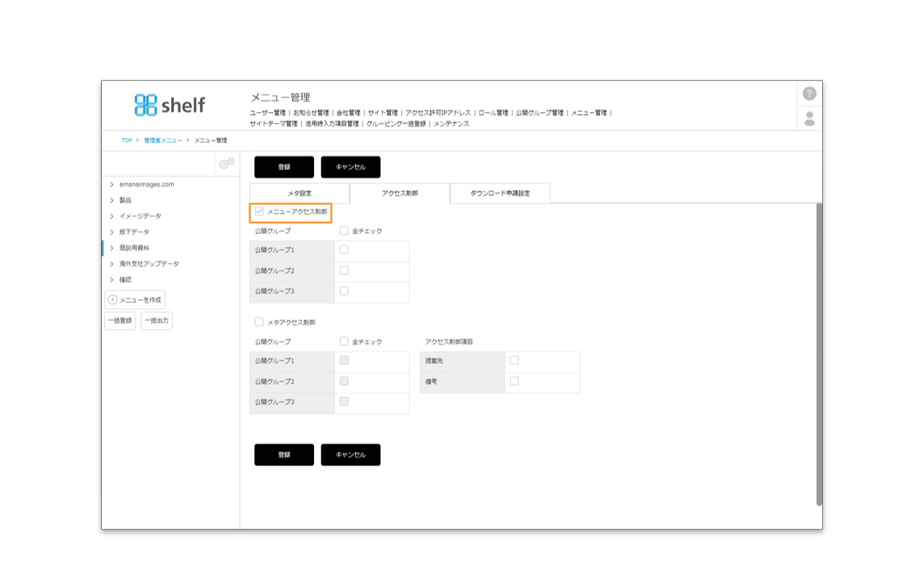The image size is (924, 578).
Task: Click the top 登録 button
Action: [284, 167]
